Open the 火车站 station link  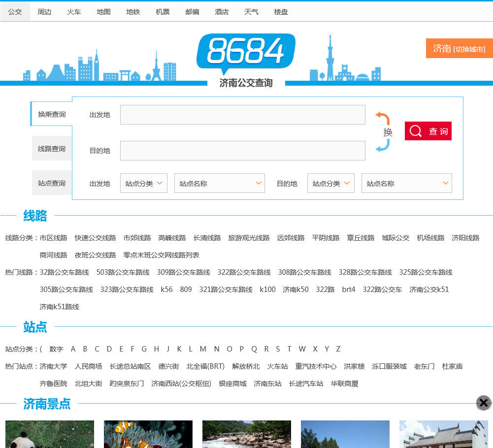tap(277, 366)
